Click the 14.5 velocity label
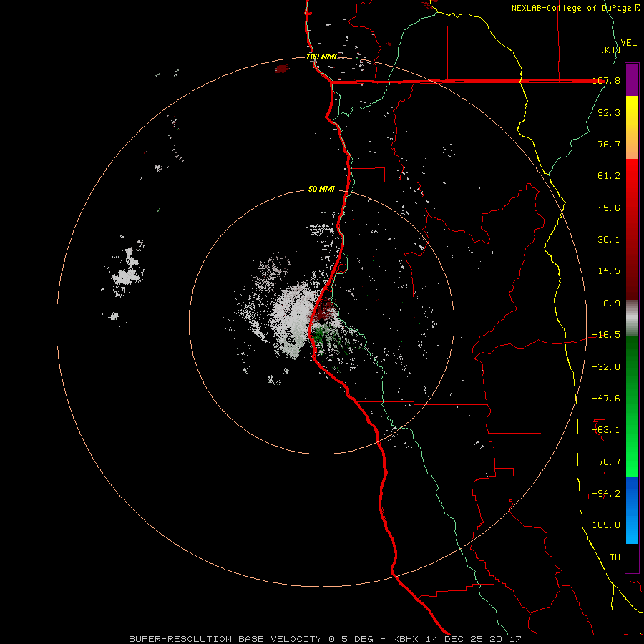 click(x=609, y=271)
